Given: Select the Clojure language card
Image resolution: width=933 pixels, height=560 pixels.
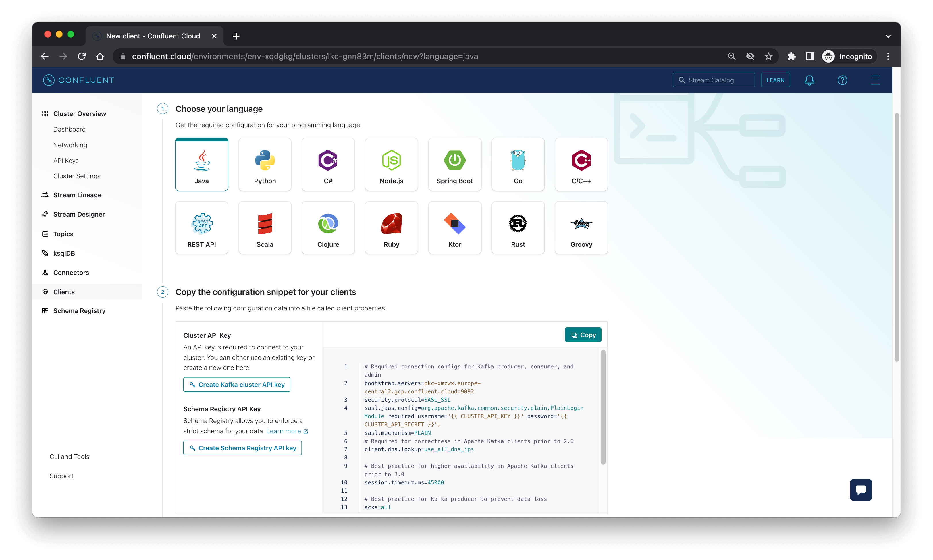Looking at the screenshot, I should point(328,227).
